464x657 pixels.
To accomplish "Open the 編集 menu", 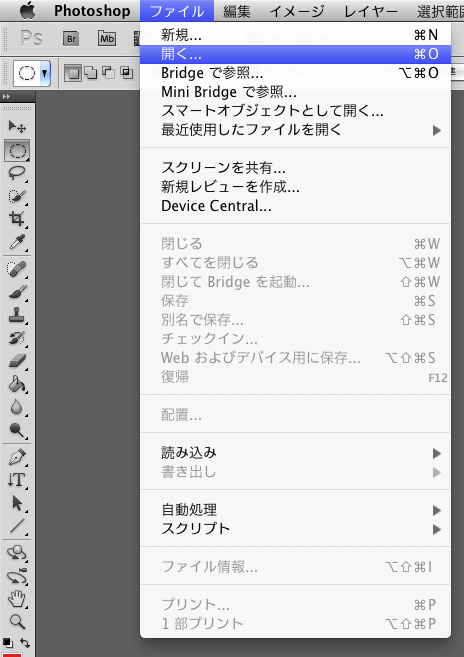I will [x=237, y=11].
